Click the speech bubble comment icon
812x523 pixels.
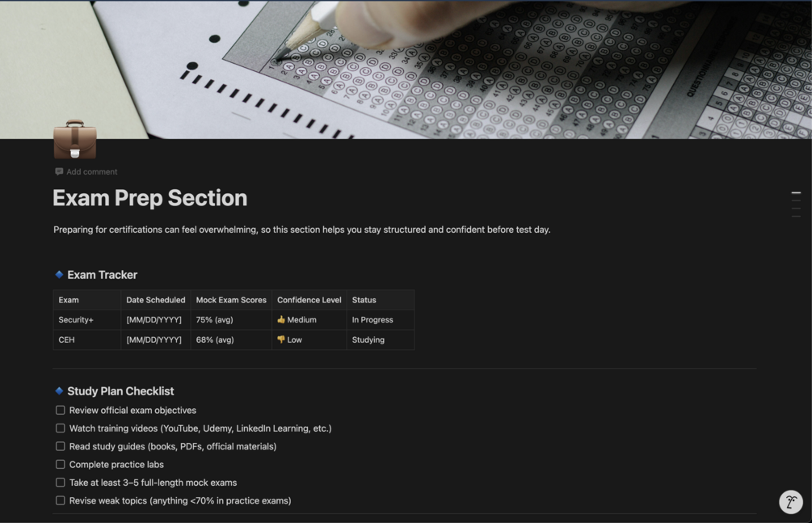(59, 171)
